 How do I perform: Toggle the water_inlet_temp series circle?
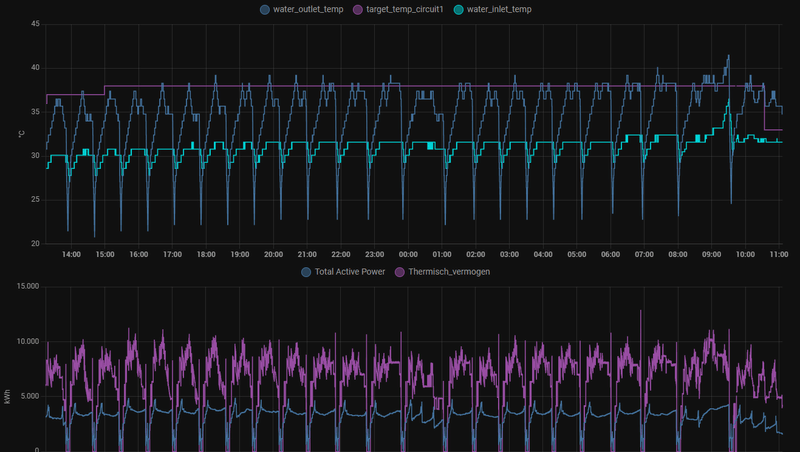459,10
